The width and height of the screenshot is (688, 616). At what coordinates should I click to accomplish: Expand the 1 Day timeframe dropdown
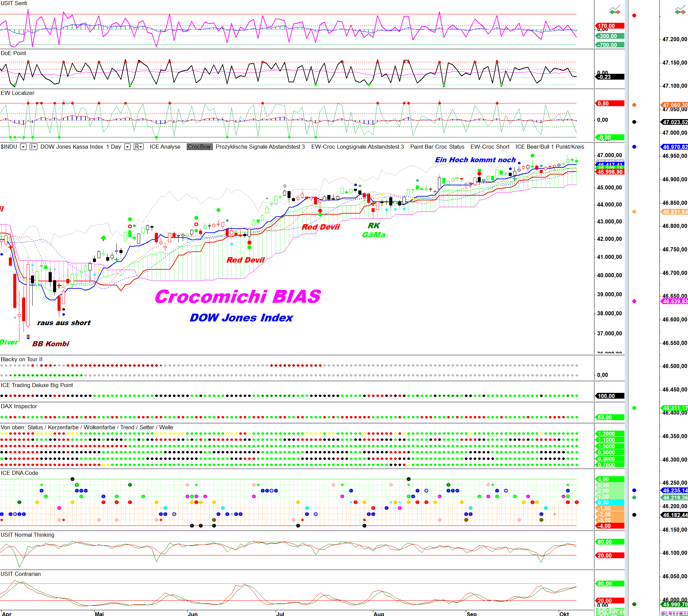click(127, 147)
